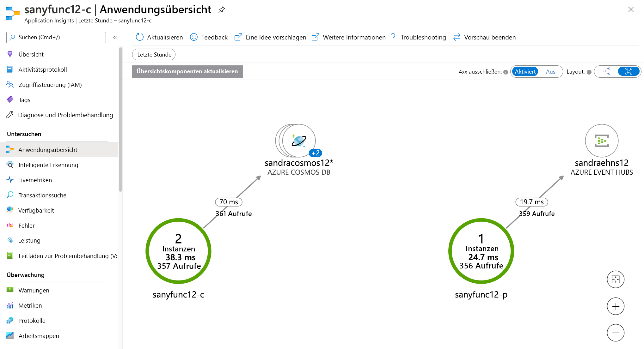Click the Suchen input field
Image resolution: width=644 pixels, height=349 pixels.
[56, 37]
